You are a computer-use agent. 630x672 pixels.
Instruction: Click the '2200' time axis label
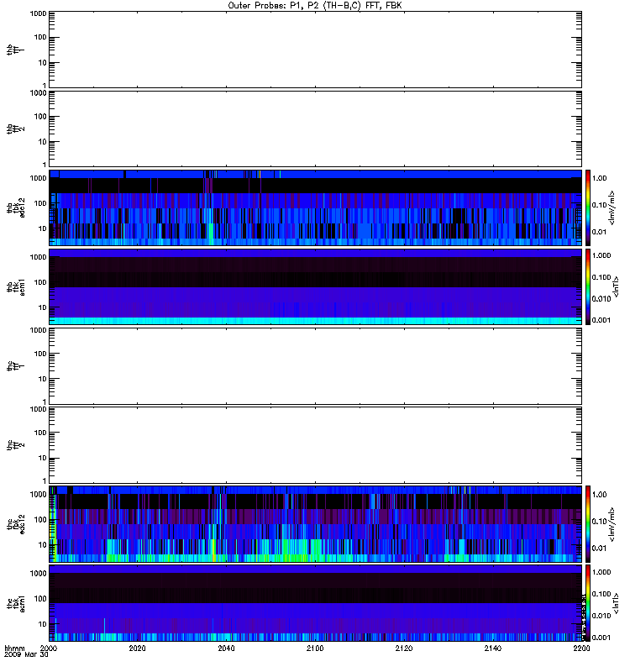(581, 648)
